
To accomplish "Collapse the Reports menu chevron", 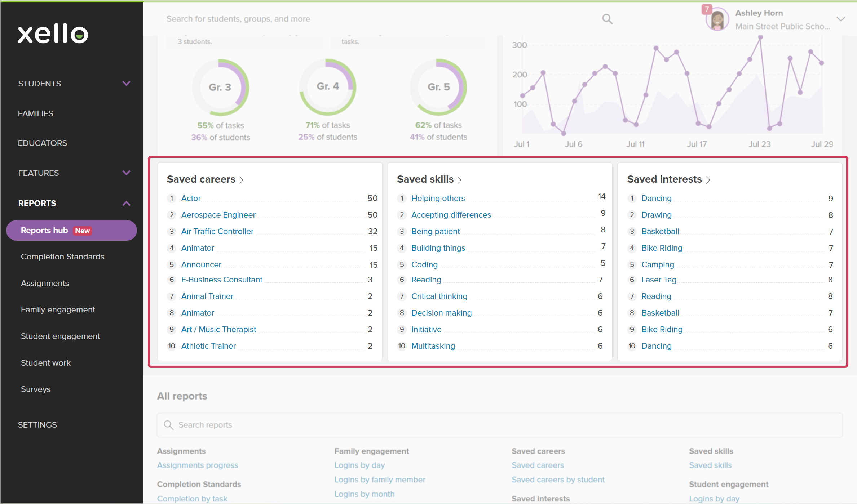I will coord(126,203).
